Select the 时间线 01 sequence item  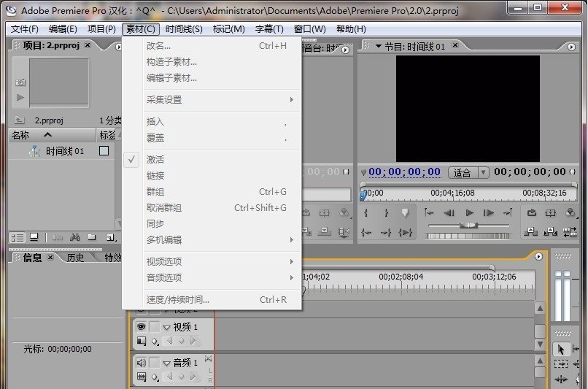coord(64,151)
